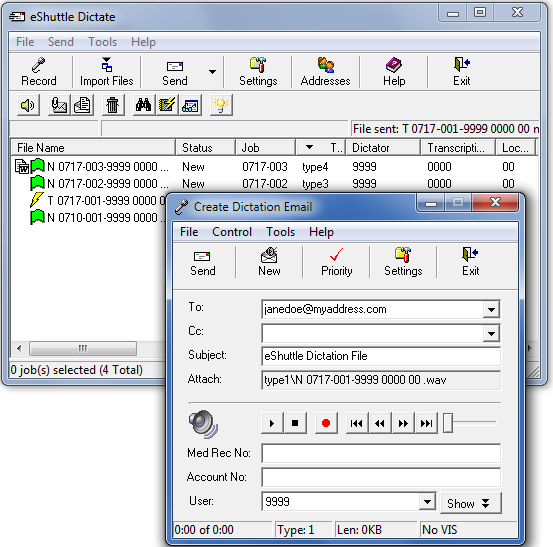Select file N 0717-003-9999 row
The width and height of the screenshot is (553, 547).
coord(274,166)
